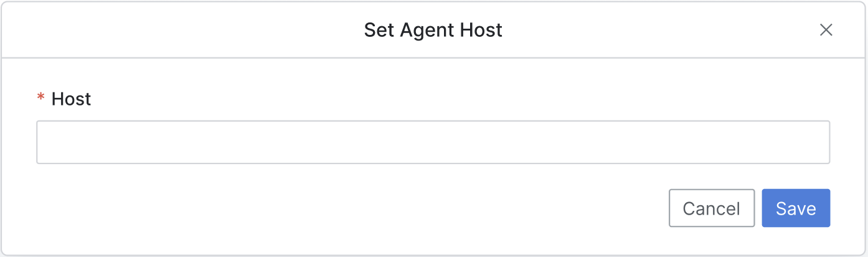Click the Set Agent Host title
868x257 pixels.
coord(433,30)
